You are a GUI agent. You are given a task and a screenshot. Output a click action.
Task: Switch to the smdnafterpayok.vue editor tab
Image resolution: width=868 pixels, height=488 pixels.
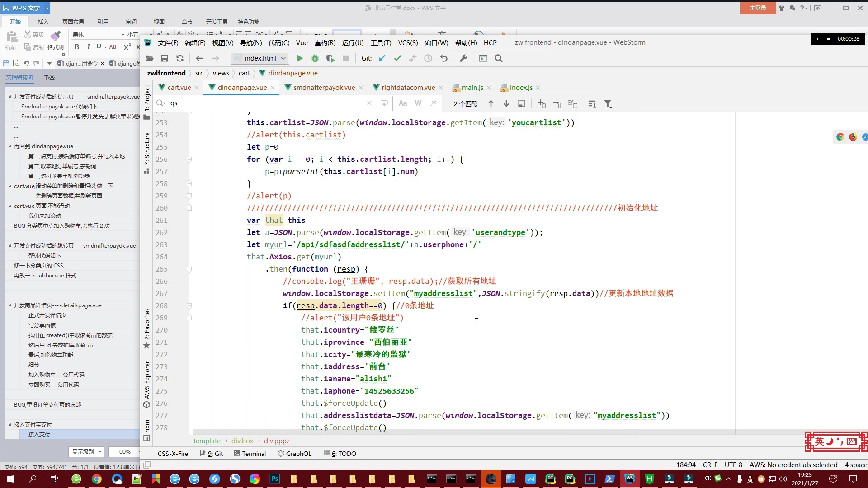coord(324,88)
